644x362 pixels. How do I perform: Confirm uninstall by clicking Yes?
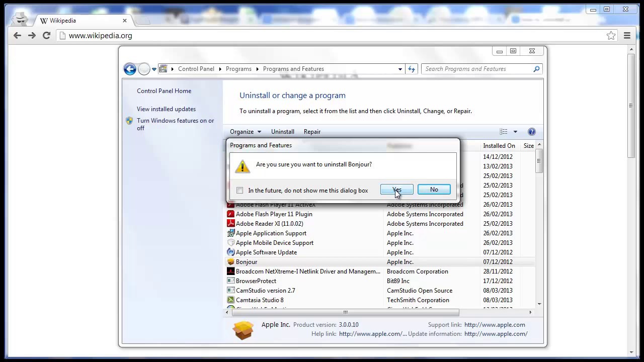397,190
